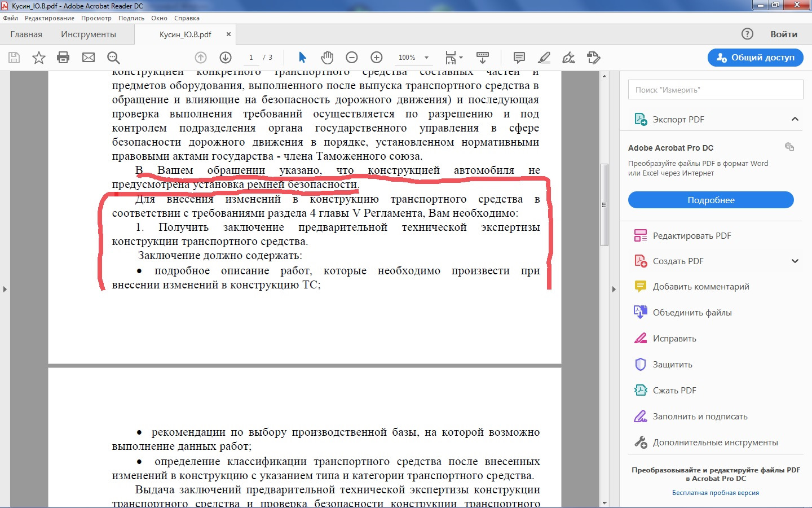812x508 pixels.
Task: Expand the Создать PDF section chevron
Action: [x=795, y=261]
